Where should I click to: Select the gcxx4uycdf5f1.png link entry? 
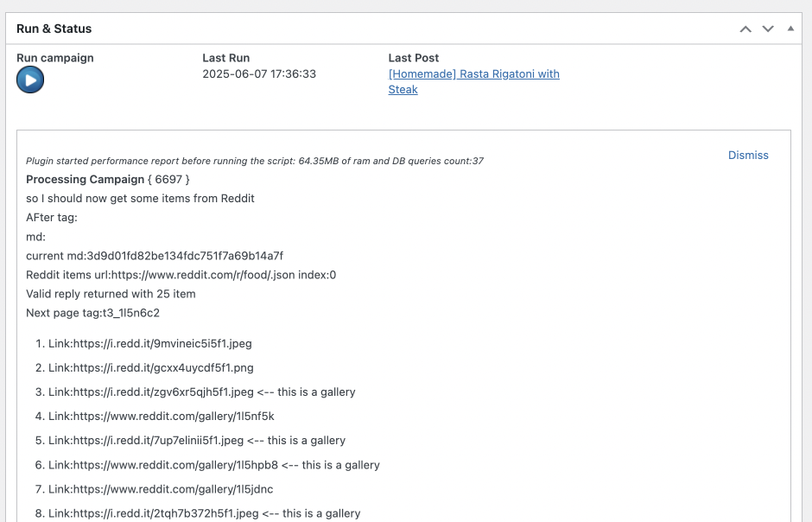pyautogui.click(x=150, y=367)
